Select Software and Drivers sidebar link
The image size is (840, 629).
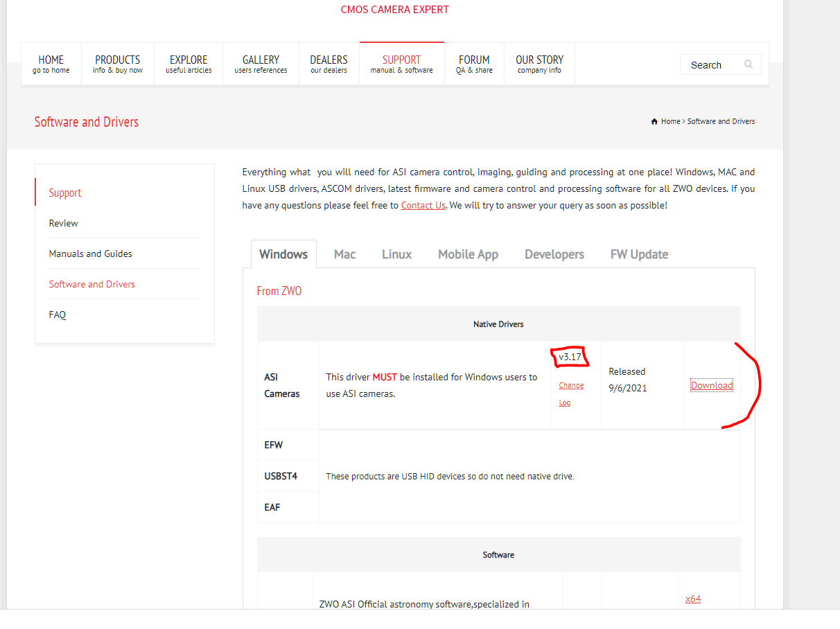pos(91,284)
